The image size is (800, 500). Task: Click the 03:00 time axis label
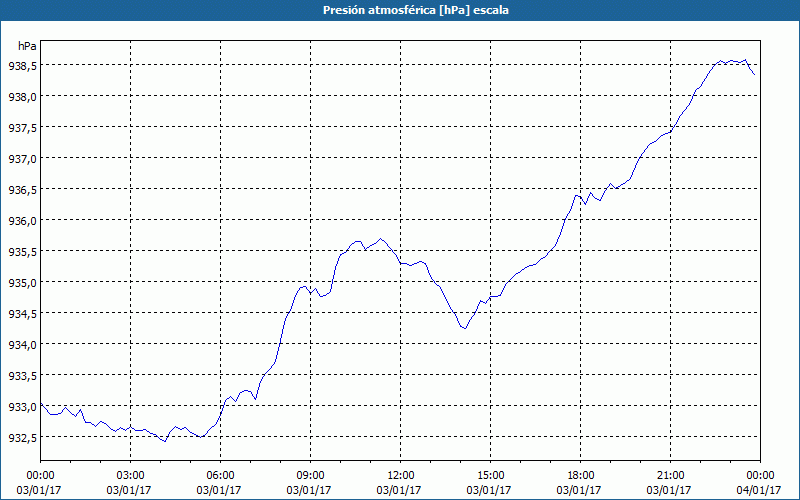click(x=131, y=476)
